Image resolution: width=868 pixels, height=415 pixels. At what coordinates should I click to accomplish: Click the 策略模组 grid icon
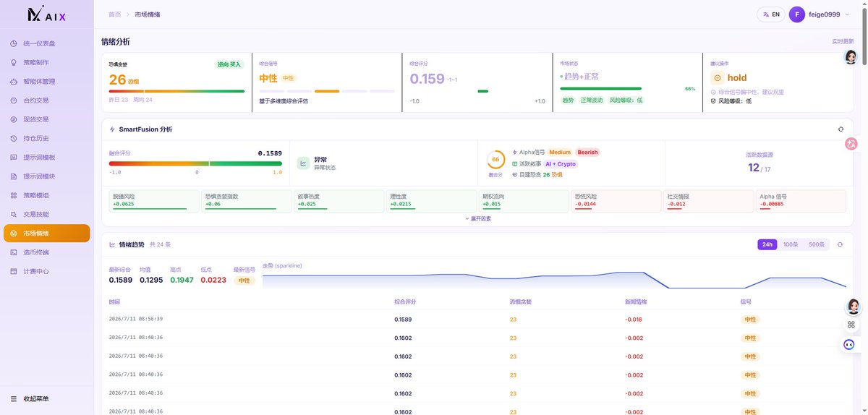tap(14, 195)
